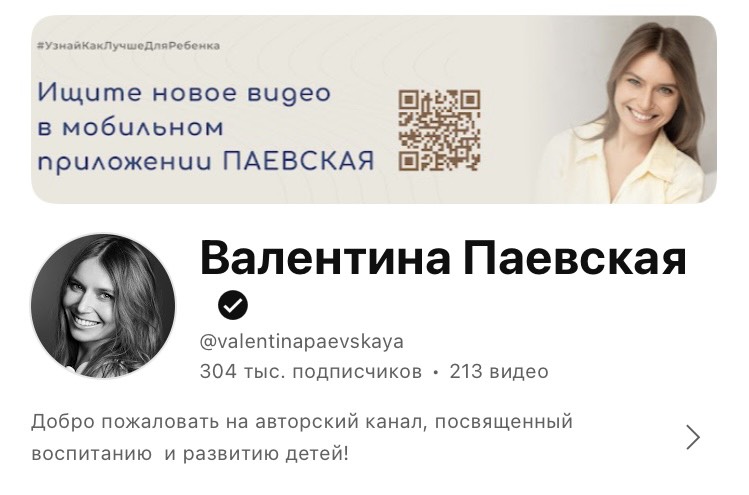Tap the hashtag #УзнайКакЛучшеДляРебенка
Image resolution: width=749 pixels, height=495 pixels.
tap(128, 46)
